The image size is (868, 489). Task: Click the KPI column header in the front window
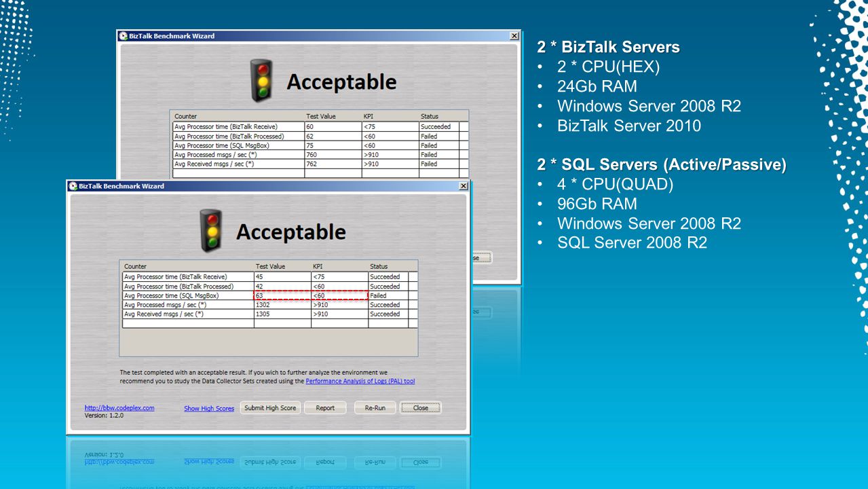pyautogui.click(x=339, y=266)
